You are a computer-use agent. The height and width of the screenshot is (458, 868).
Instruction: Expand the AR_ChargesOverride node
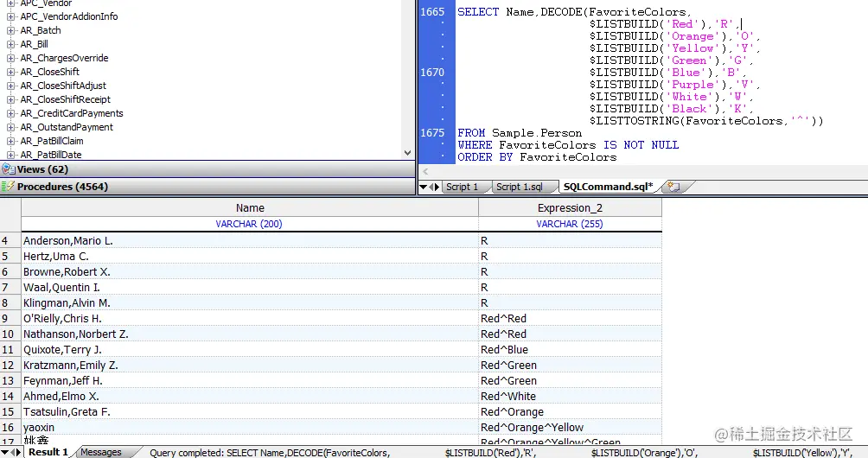10,58
